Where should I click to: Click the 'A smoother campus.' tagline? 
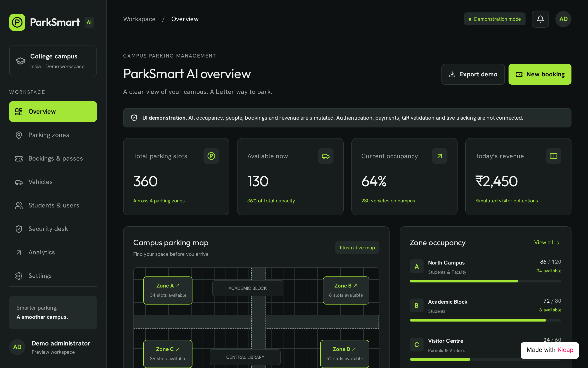click(42, 317)
